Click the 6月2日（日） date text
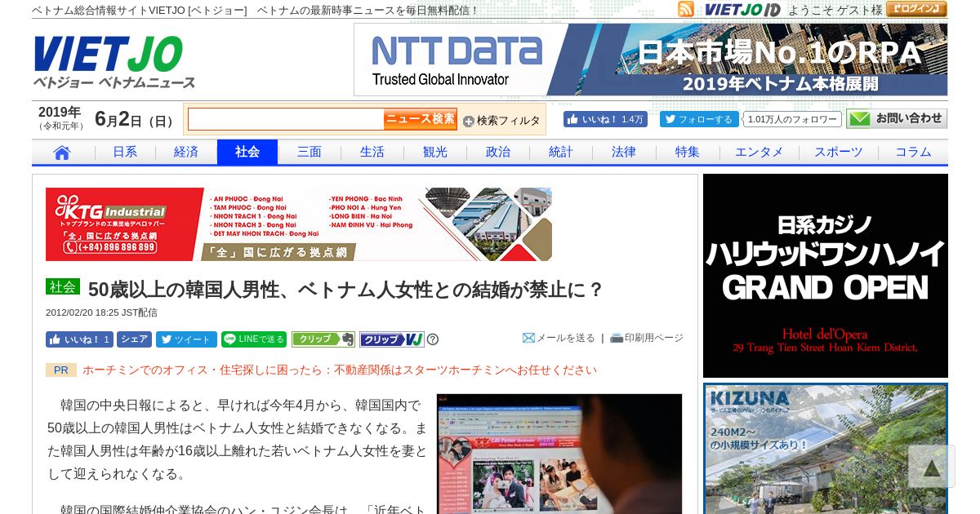 tap(135, 120)
